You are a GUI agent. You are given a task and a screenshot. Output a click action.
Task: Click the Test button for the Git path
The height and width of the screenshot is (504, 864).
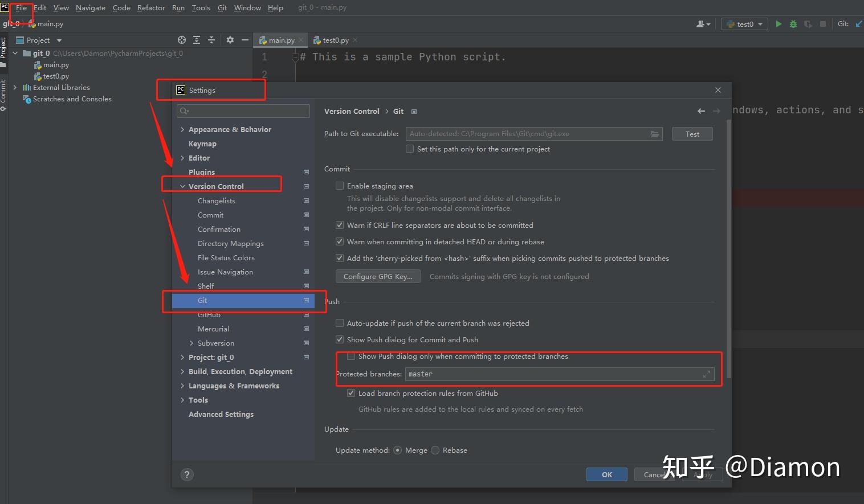[692, 134]
